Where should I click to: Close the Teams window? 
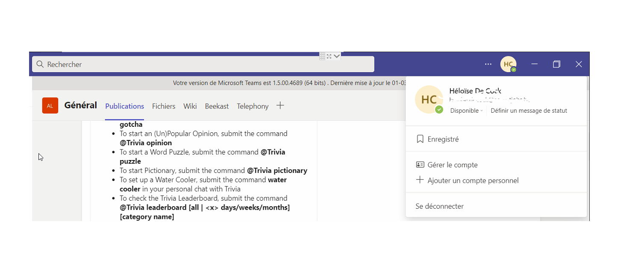pyautogui.click(x=579, y=64)
